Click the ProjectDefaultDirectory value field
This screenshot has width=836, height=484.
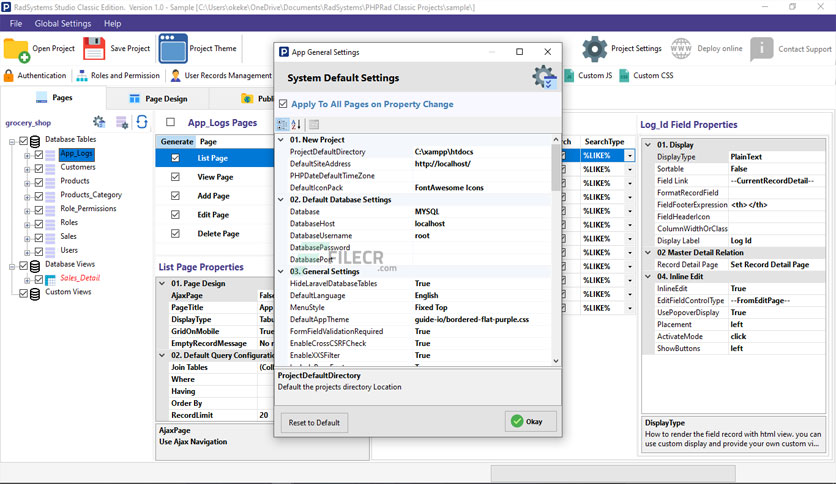point(482,152)
